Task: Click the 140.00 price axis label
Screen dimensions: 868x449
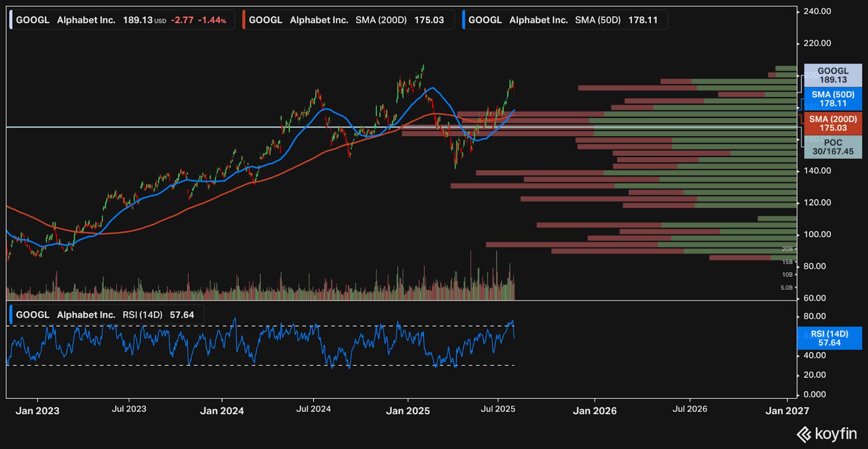Action: tap(817, 170)
